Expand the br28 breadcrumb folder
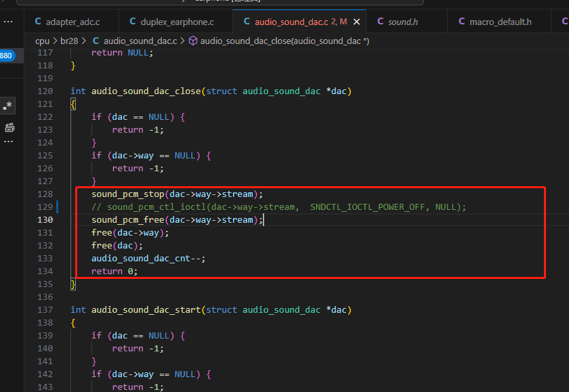This screenshot has height=392, width=569. coord(69,41)
